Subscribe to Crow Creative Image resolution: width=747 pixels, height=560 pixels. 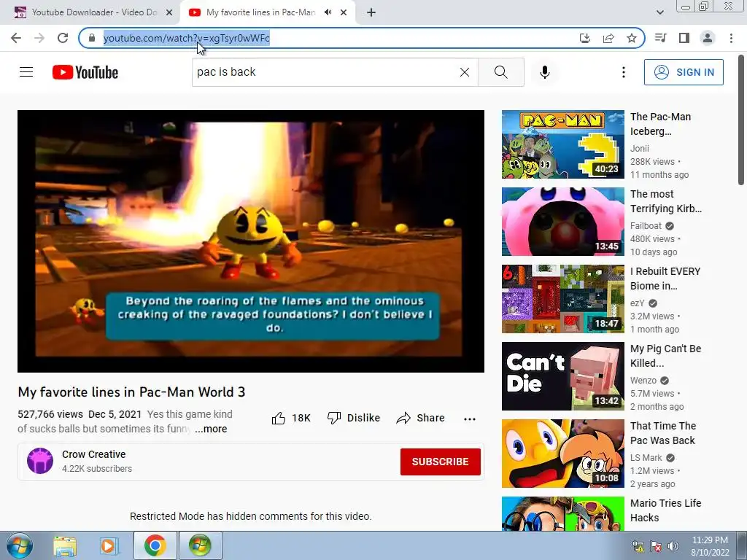point(440,462)
